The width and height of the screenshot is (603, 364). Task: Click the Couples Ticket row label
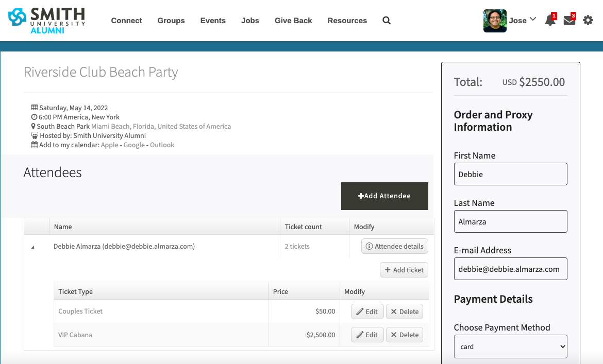[x=80, y=311]
